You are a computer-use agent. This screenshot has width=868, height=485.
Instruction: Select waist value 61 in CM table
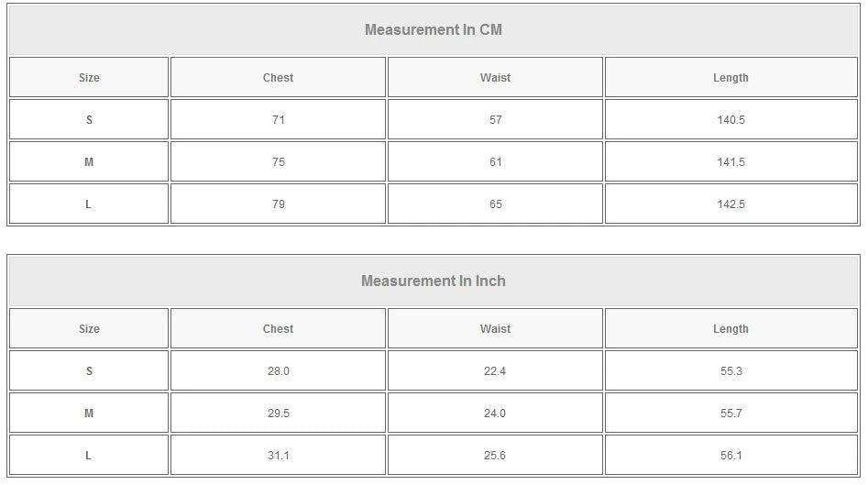495,162
